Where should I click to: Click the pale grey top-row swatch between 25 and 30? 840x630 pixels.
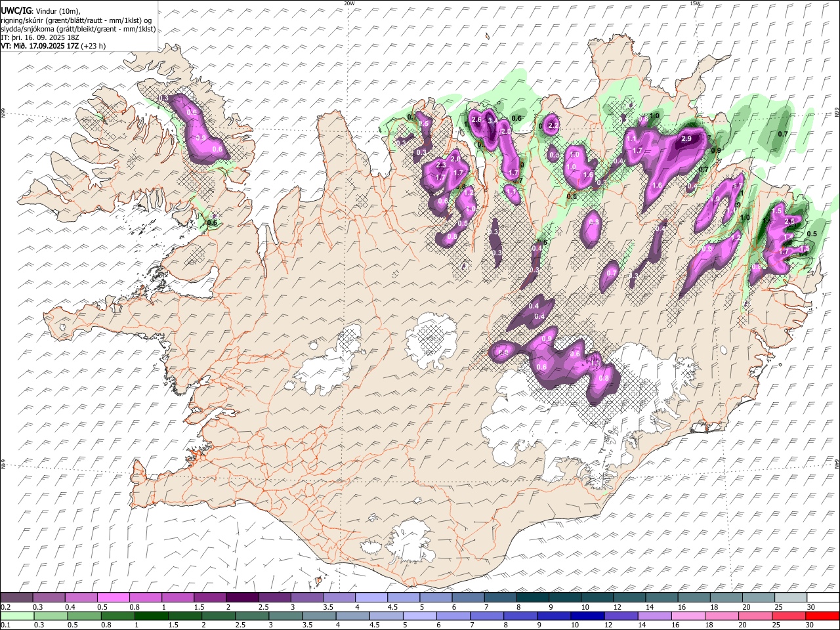coord(791,597)
